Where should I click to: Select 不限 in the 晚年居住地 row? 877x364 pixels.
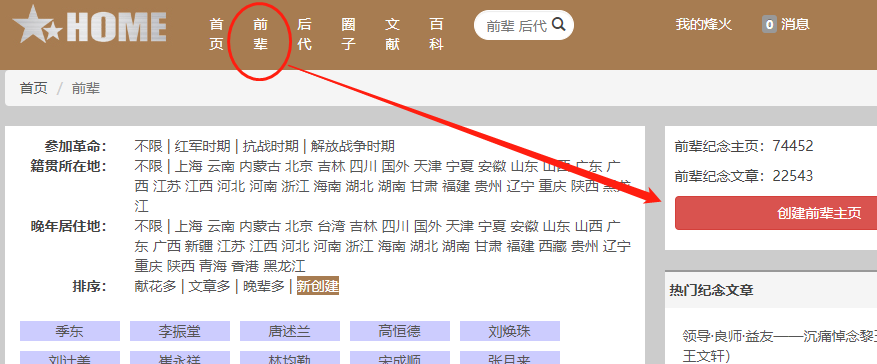tap(148, 226)
